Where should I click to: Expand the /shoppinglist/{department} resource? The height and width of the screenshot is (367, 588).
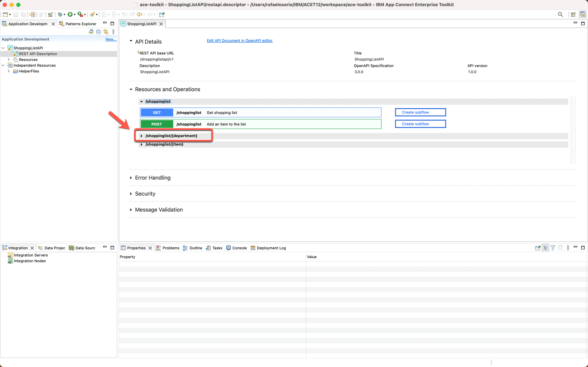[x=142, y=136]
